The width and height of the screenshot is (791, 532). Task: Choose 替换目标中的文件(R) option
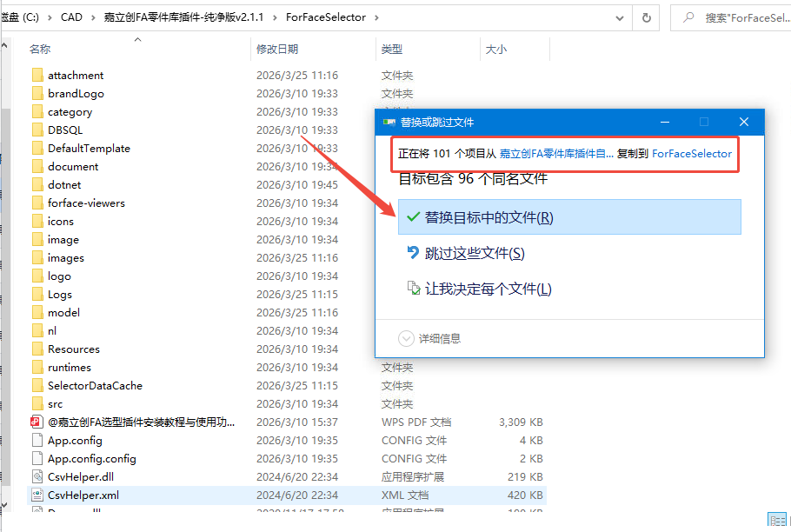[x=488, y=217]
